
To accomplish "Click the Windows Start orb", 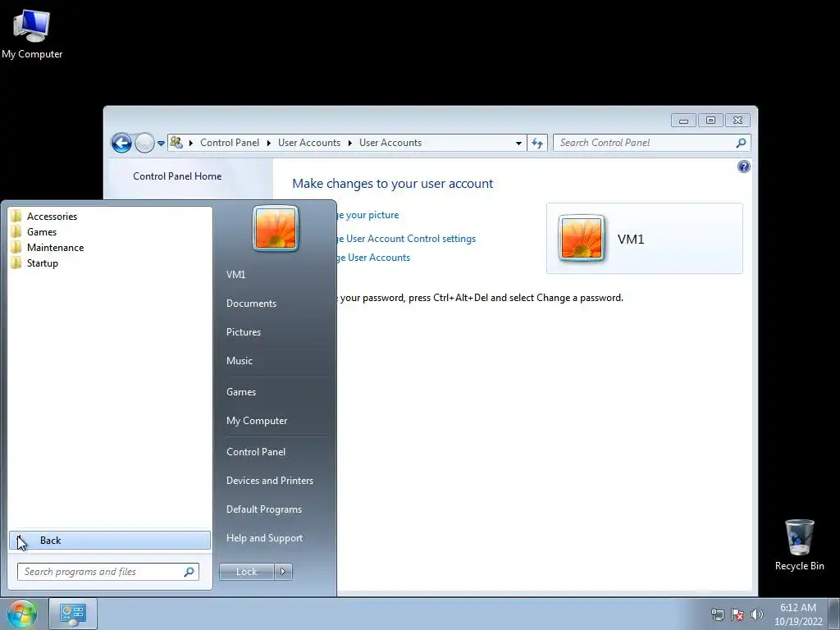I will pos(21,614).
